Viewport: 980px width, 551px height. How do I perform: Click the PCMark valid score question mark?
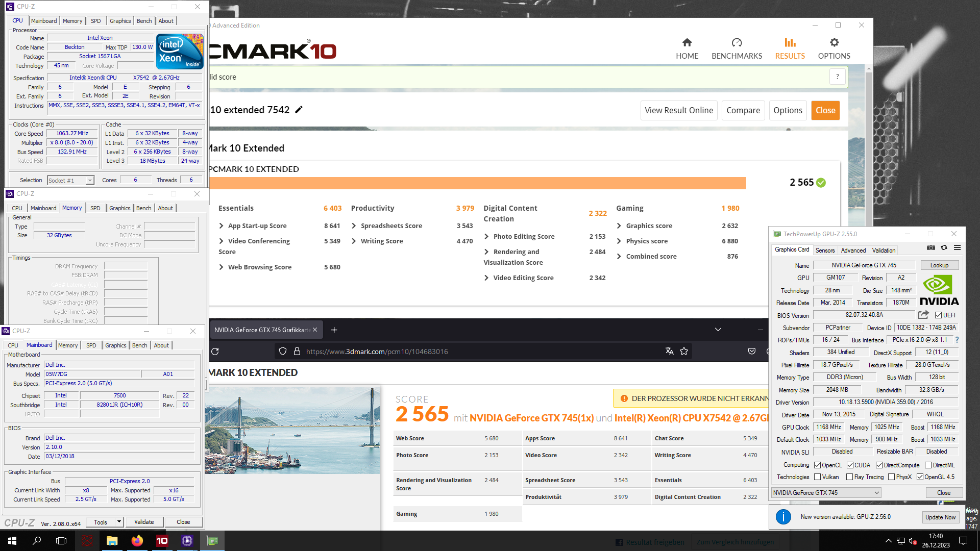click(x=837, y=77)
